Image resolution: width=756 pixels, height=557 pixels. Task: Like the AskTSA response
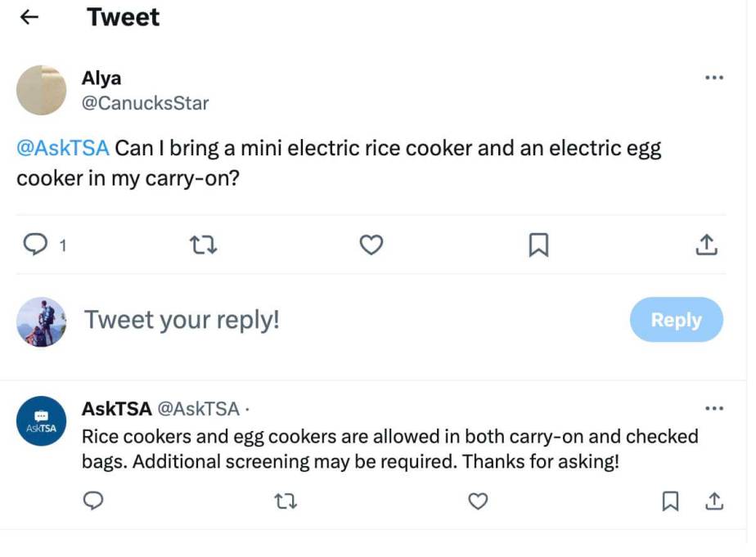[x=478, y=501]
